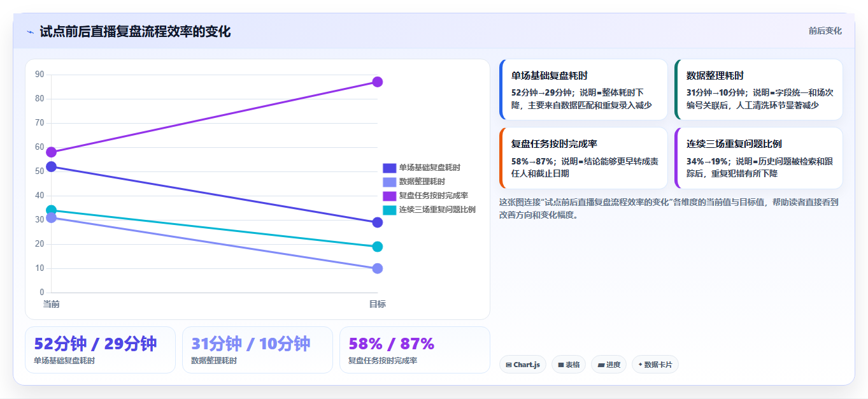This screenshot has width=868, height=399.
Task: Click the 31分钟→10分钟 description text
Action: point(760,99)
